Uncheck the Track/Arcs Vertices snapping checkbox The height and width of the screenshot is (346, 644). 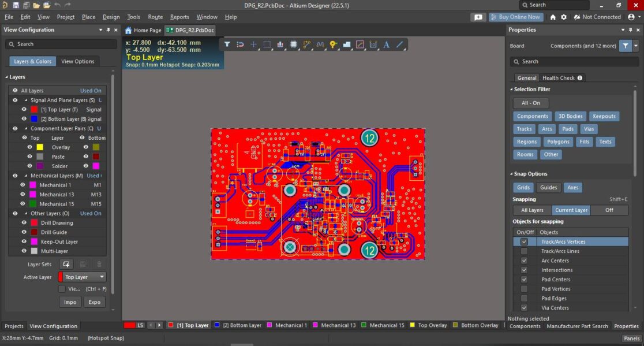[x=524, y=242]
